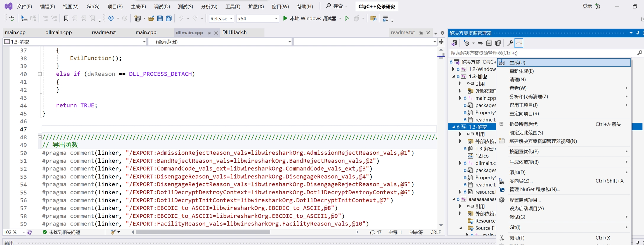The width and height of the screenshot is (644, 245).
Task: Toggle bookmark on current line
Action: point(66,18)
